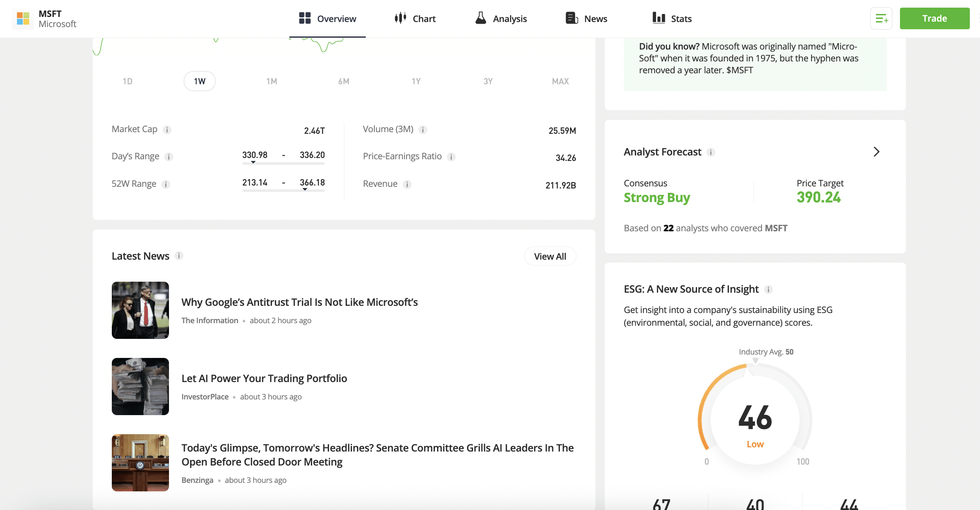This screenshot has height=510, width=980.
Task: Click the Chart candlestick icon
Action: [400, 18]
